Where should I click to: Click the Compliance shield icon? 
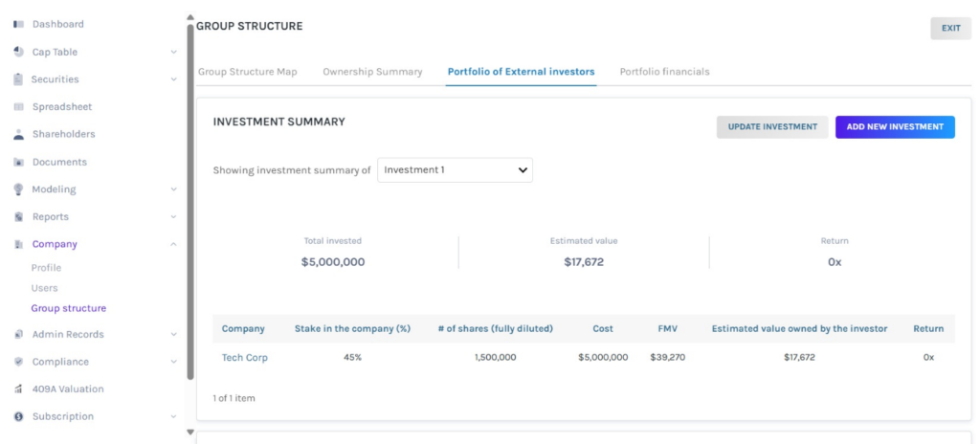coord(19,362)
